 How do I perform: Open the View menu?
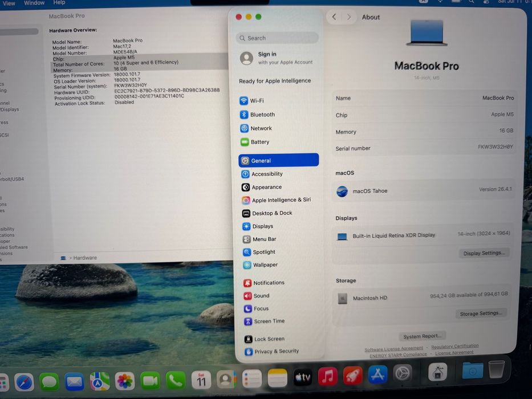pyautogui.click(x=9, y=3)
